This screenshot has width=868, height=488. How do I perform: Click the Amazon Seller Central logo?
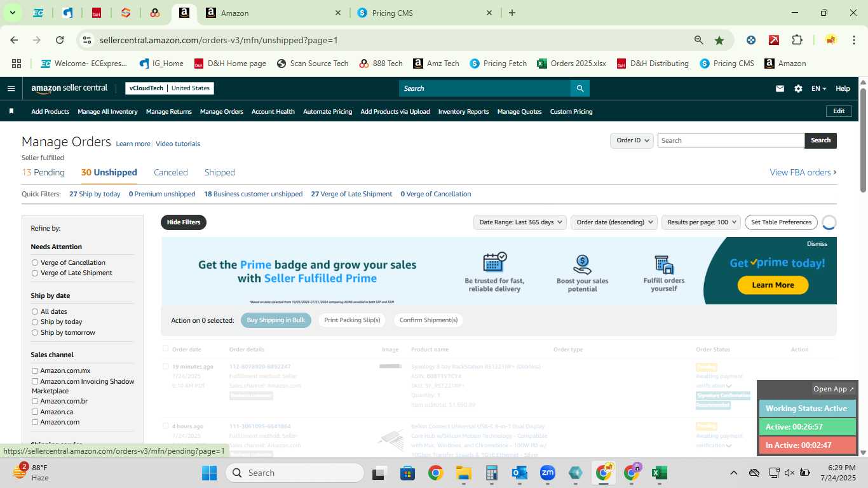click(x=69, y=88)
